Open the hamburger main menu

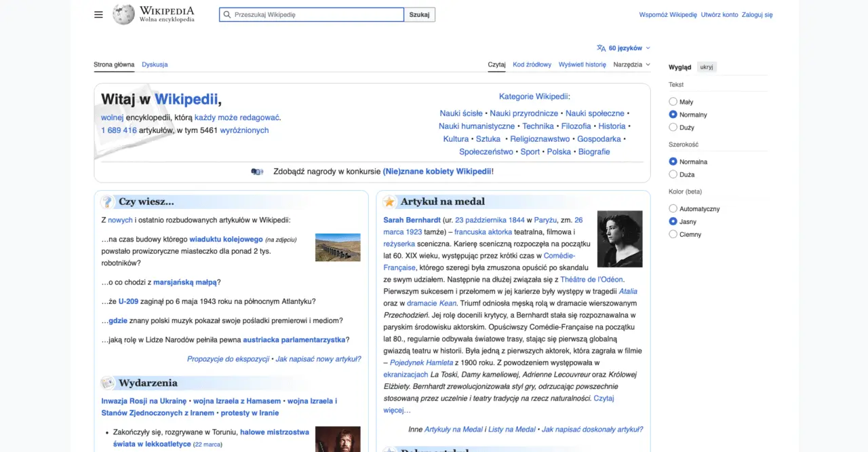(x=98, y=14)
